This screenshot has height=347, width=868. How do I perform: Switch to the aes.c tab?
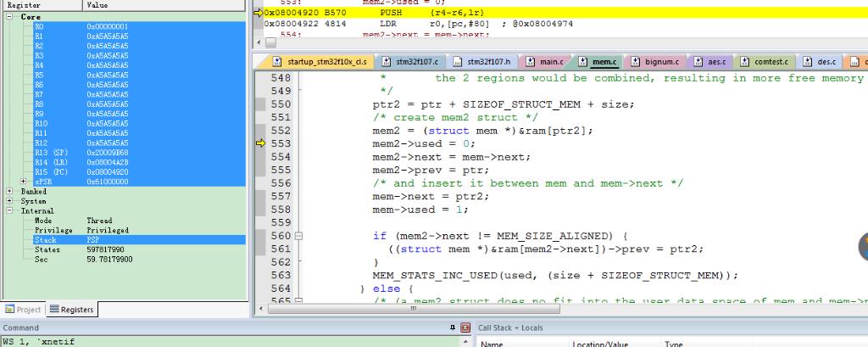710,62
